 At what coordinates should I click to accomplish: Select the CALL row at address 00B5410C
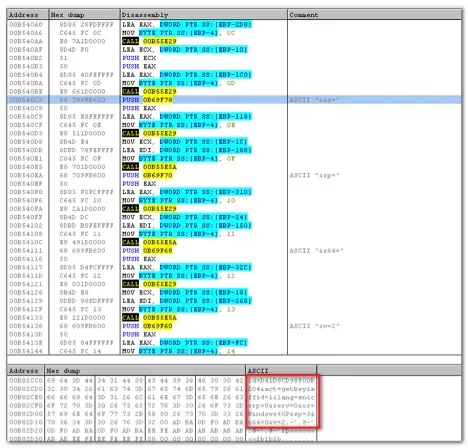coord(234,242)
